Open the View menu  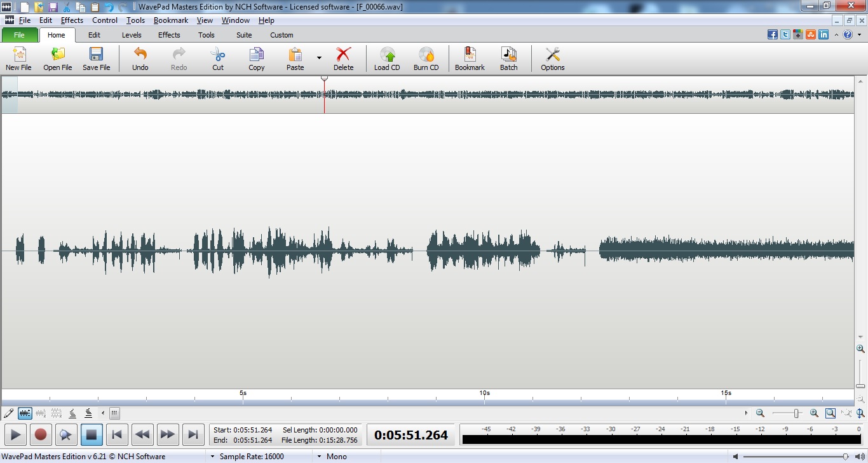click(x=205, y=20)
